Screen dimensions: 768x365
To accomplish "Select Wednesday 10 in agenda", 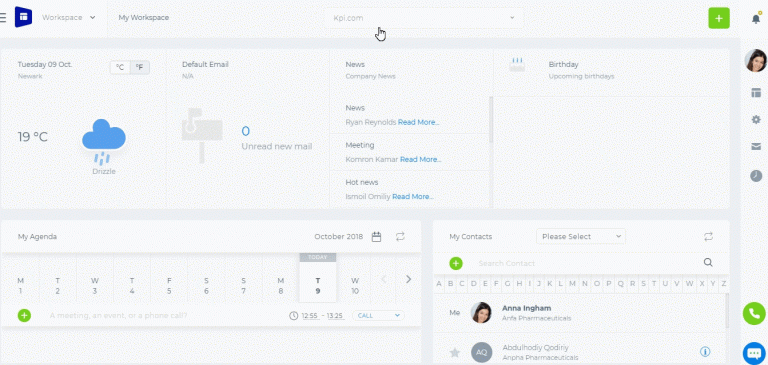I will [x=355, y=286].
